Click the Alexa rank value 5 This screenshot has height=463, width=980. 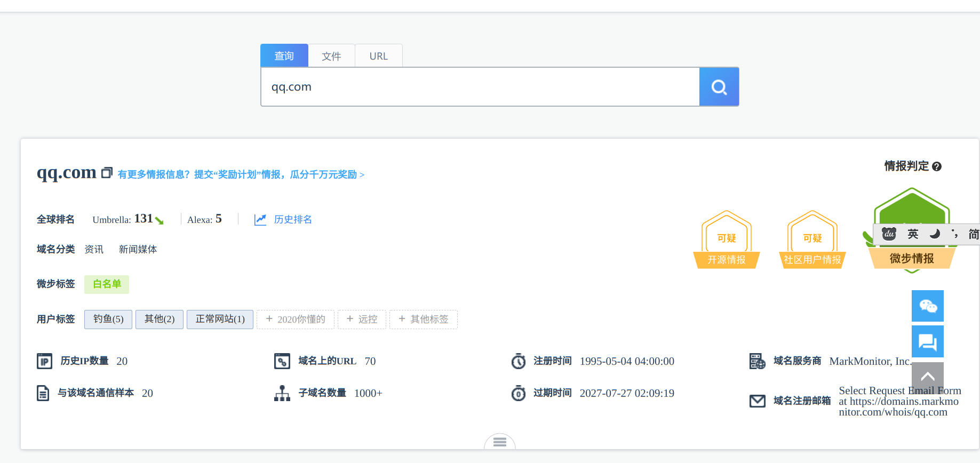pyautogui.click(x=219, y=219)
